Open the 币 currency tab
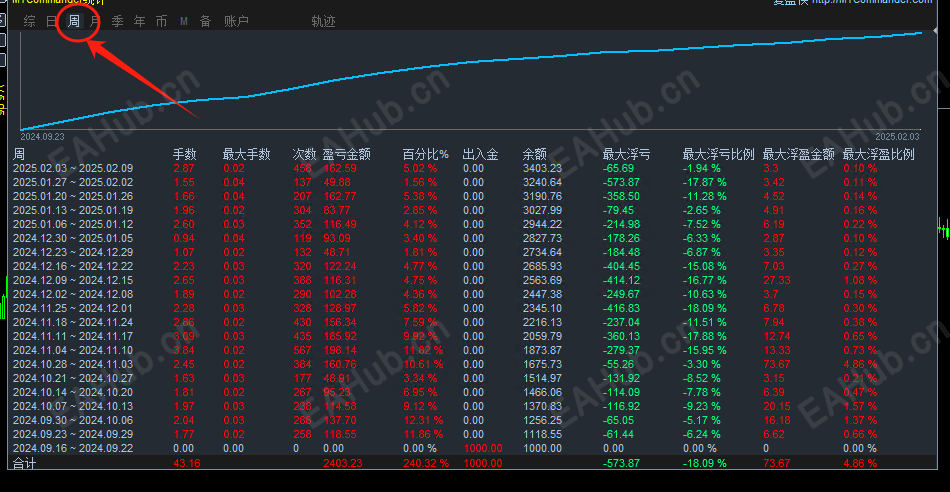Screen dimensions: 950x492 coord(161,22)
